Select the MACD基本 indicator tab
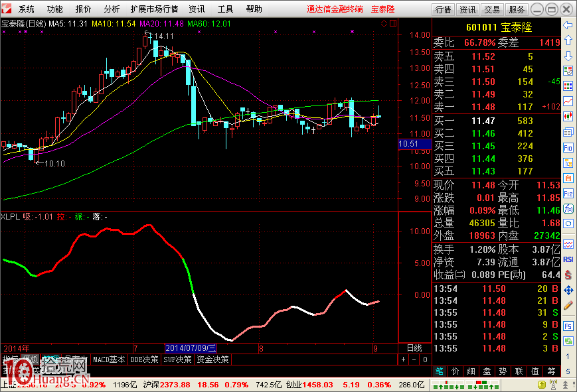577x392 pixels. point(109,359)
